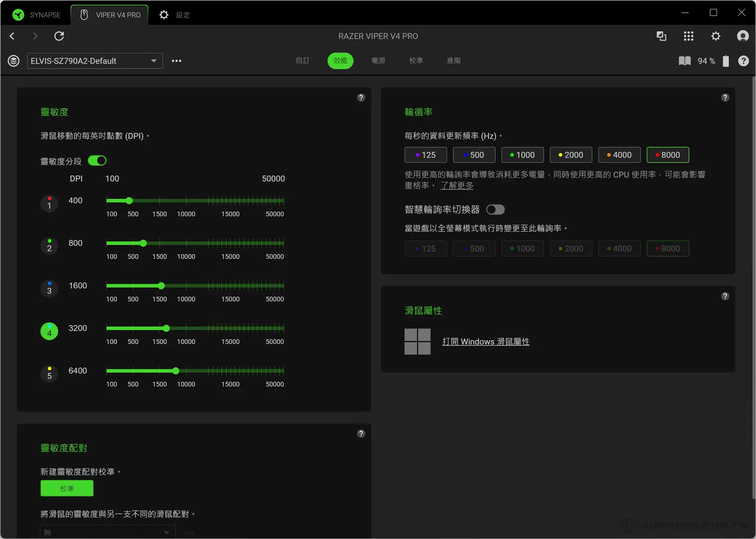756x539 pixels.
Task: Click the battery level icon
Action: click(726, 61)
